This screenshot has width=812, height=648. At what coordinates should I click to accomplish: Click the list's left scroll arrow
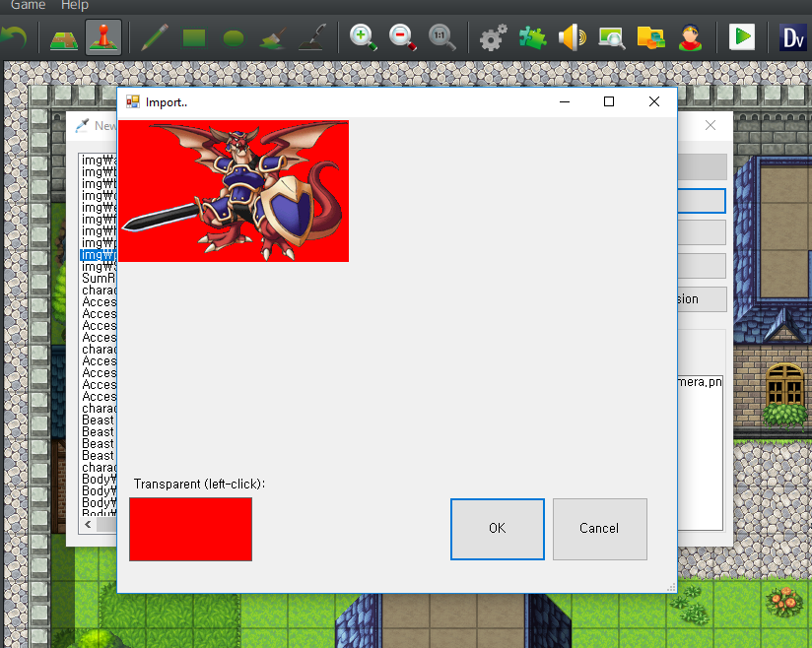click(88, 525)
